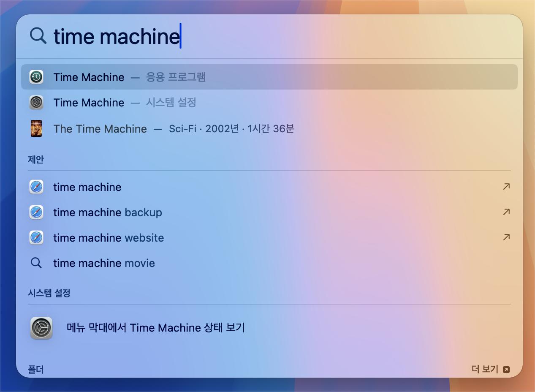Click the large System Settings gear icon
Image resolution: width=535 pixels, height=392 pixels.
point(41,328)
